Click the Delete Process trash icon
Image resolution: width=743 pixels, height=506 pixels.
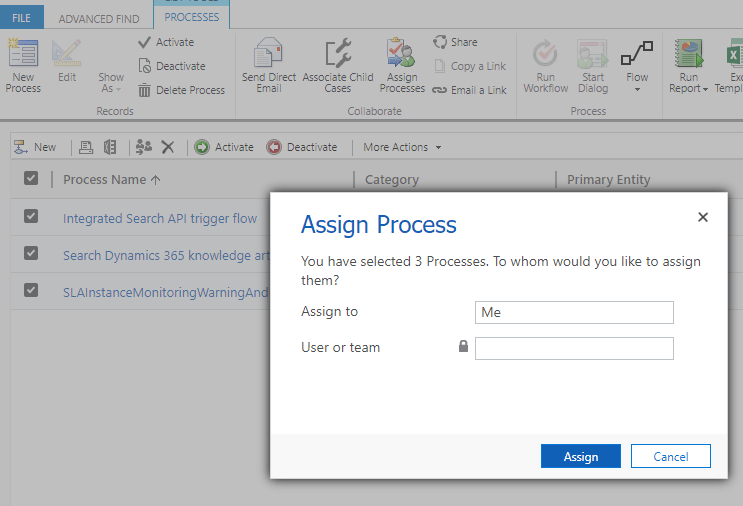click(x=145, y=90)
